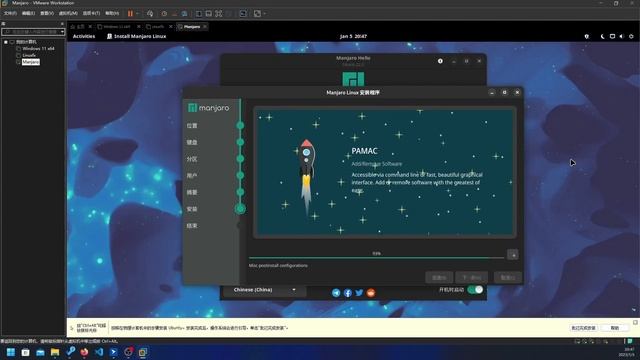Click the 我已完成安装 button in the hint bar
The height and width of the screenshot is (360, 640).
click(x=583, y=328)
